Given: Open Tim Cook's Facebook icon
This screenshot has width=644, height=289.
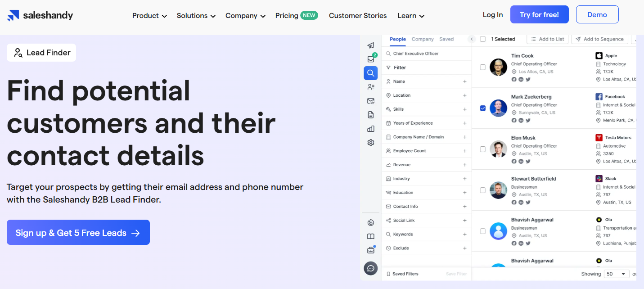Looking at the screenshot, I should click(x=513, y=79).
